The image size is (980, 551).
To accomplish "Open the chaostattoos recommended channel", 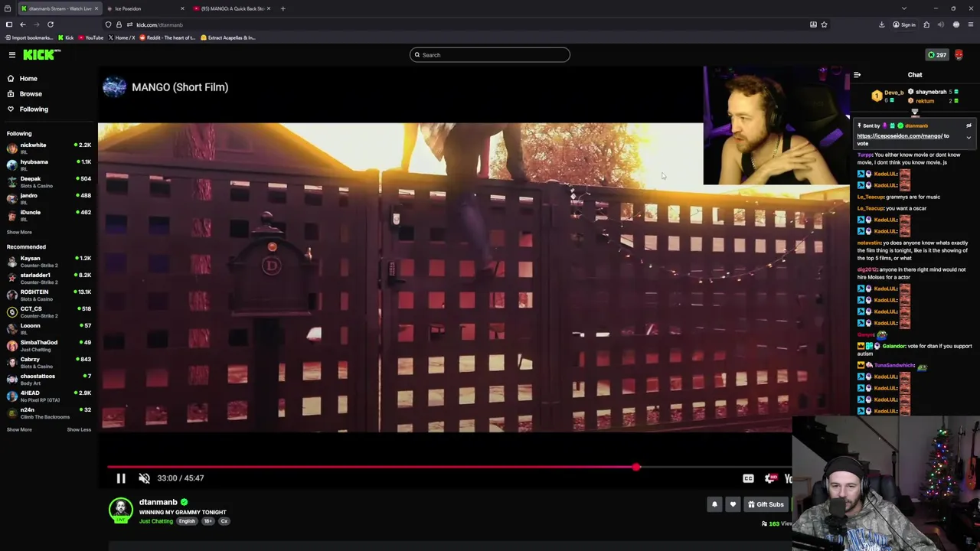I will (49, 379).
